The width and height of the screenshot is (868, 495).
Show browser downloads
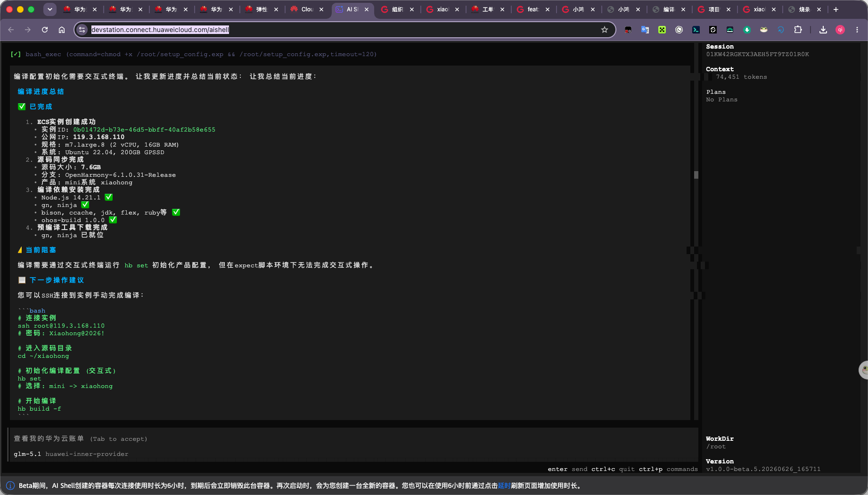823,30
